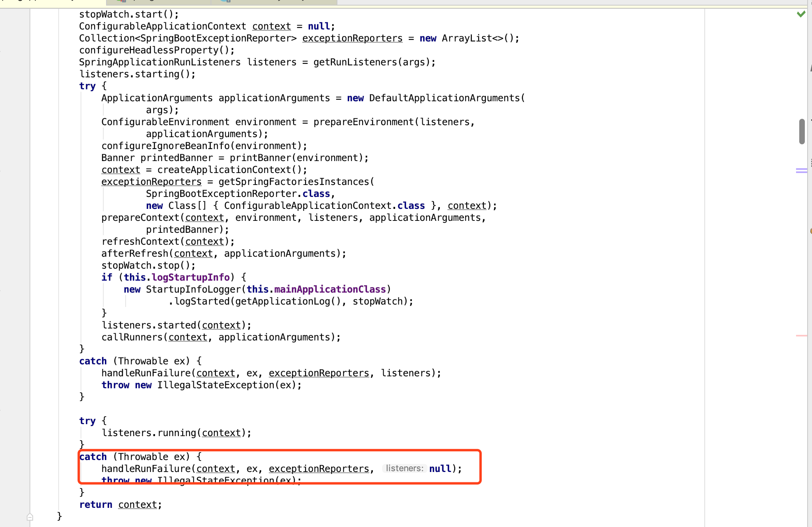The width and height of the screenshot is (812, 527).
Task: Click the logStartupInfo field in the if statement
Action: pyautogui.click(x=191, y=277)
